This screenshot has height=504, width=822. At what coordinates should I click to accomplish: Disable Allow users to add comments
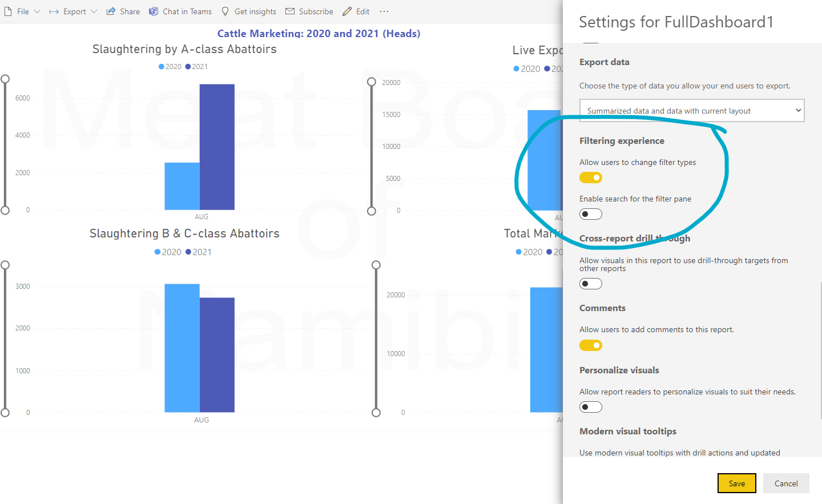(591, 345)
